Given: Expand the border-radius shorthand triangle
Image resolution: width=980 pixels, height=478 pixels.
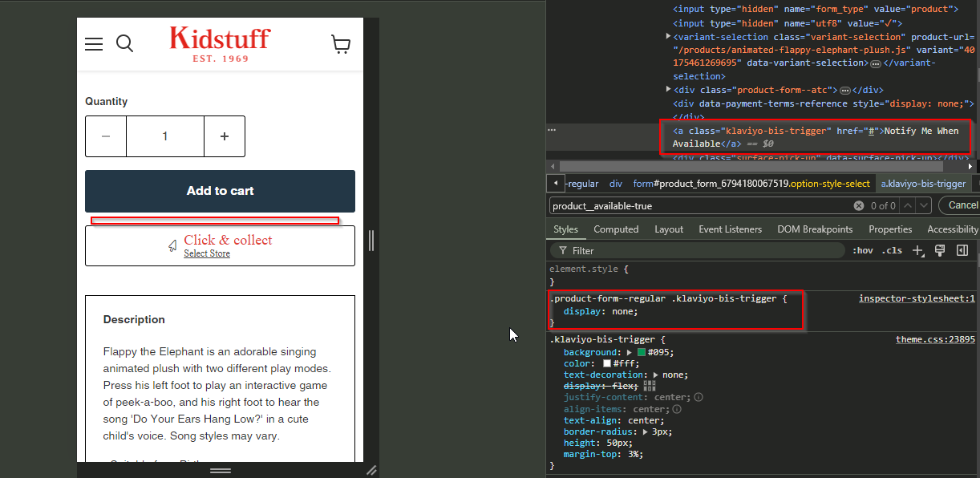Looking at the screenshot, I should coord(646,431).
